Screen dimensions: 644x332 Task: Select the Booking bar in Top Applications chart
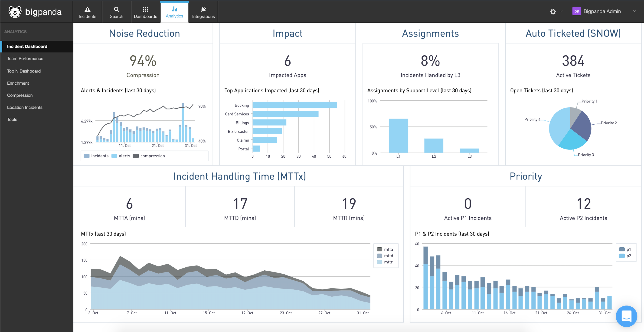[x=295, y=105]
